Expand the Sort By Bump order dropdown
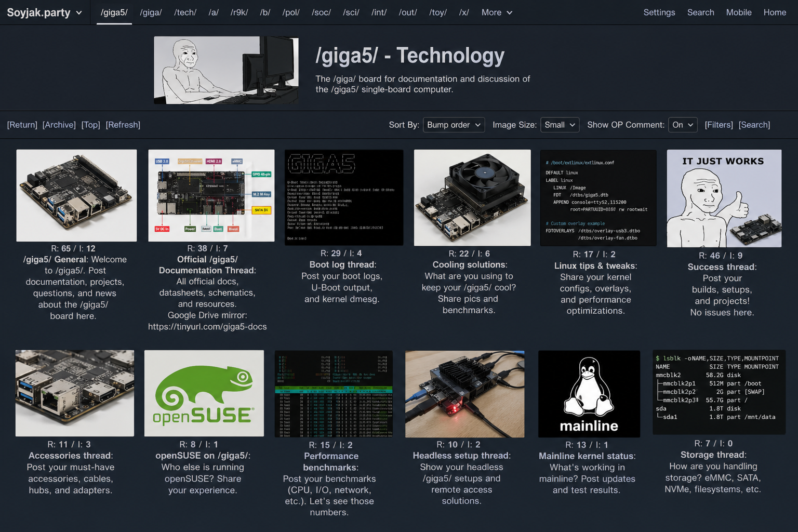Screen dimensions: 798x532 click(454, 125)
